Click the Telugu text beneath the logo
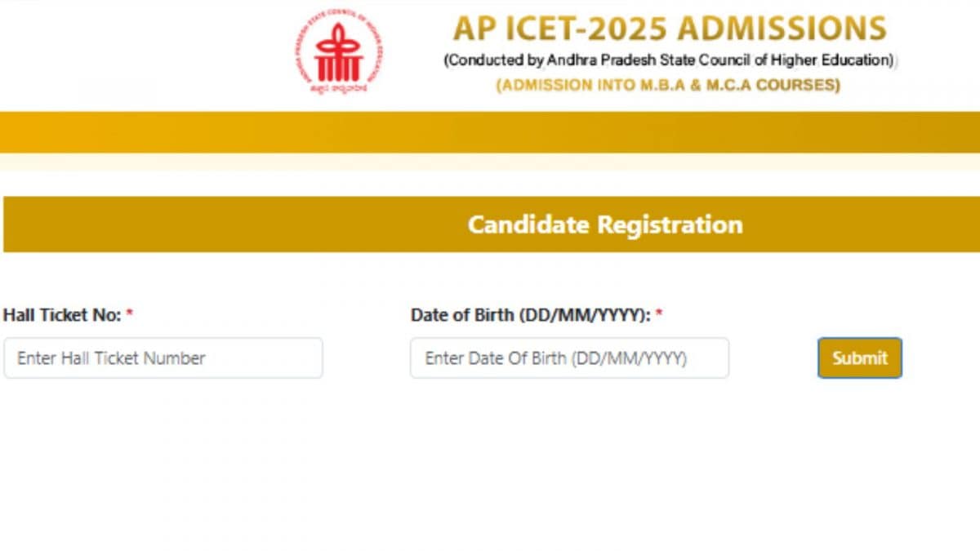The height and width of the screenshot is (551, 980). click(338, 87)
